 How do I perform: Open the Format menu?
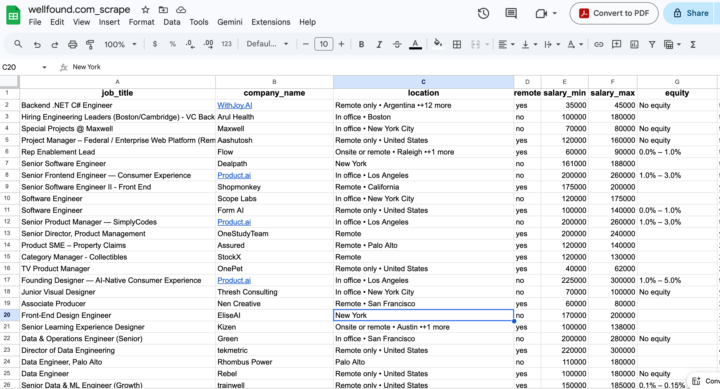[x=141, y=22]
